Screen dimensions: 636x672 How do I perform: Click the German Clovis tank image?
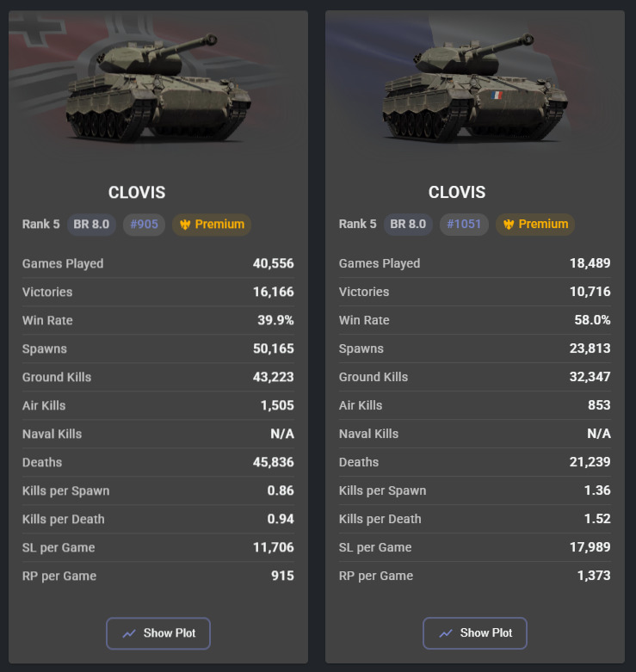158,88
